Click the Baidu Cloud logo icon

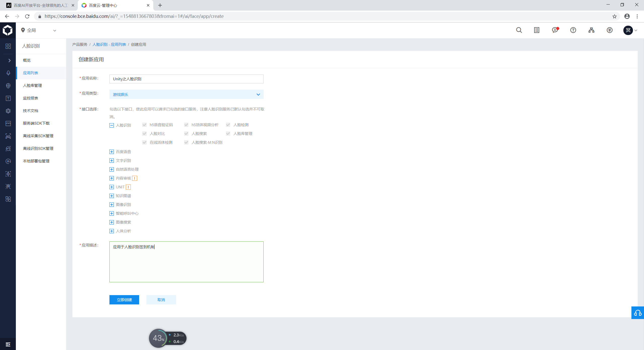coord(8,30)
